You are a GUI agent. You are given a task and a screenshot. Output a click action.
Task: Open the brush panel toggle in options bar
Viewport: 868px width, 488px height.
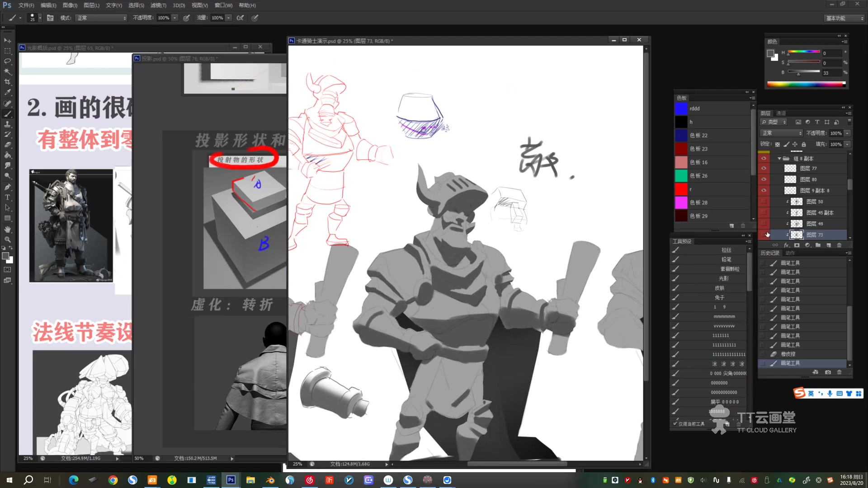[x=50, y=18]
